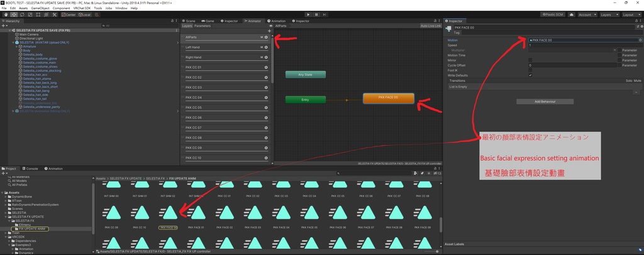Select the combined Transform tool
The width and height of the screenshot is (644, 255).
click(x=46, y=14)
